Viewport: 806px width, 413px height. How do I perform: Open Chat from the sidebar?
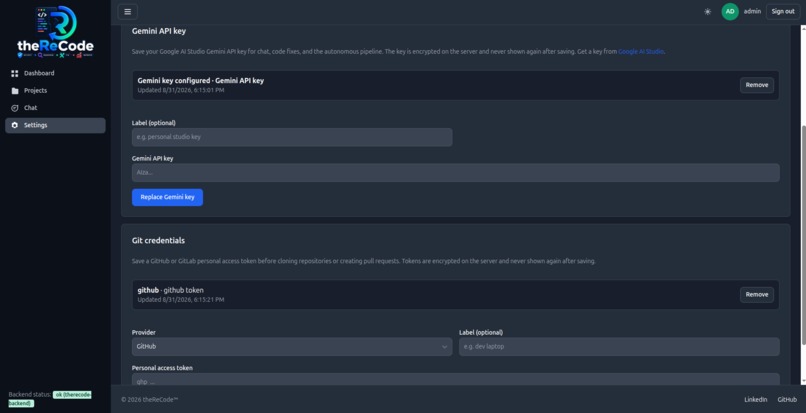click(x=56, y=108)
